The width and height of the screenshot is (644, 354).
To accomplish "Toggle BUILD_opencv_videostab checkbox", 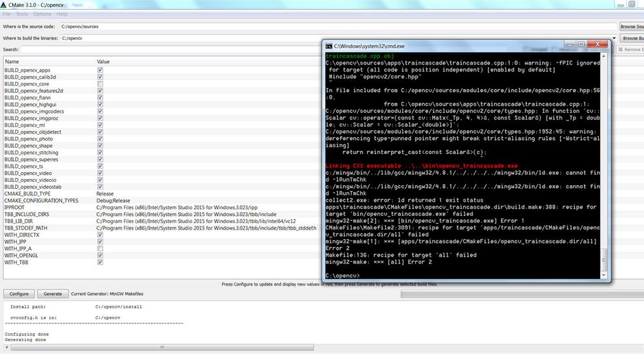I will click(100, 186).
